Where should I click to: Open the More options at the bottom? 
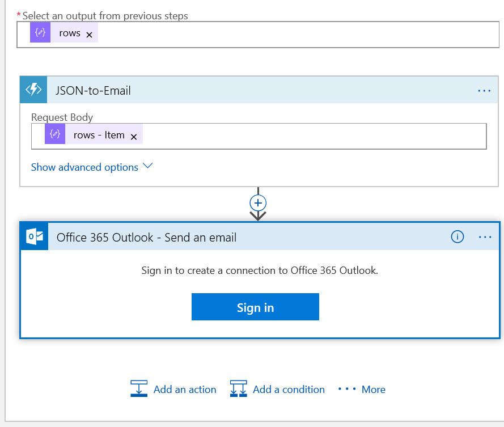click(x=362, y=390)
